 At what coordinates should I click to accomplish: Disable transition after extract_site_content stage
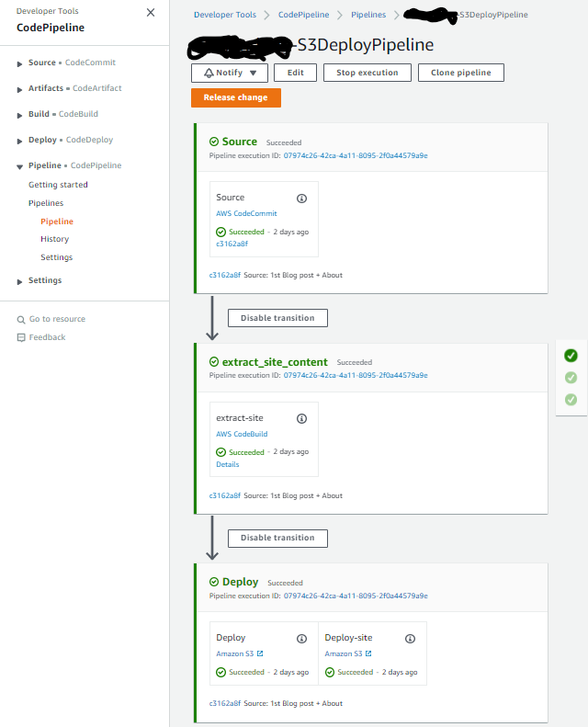coord(277,539)
